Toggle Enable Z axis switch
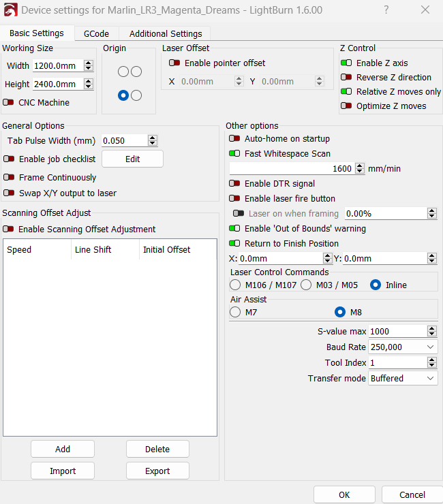This screenshot has height=504, width=443. click(x=346, y=63)
